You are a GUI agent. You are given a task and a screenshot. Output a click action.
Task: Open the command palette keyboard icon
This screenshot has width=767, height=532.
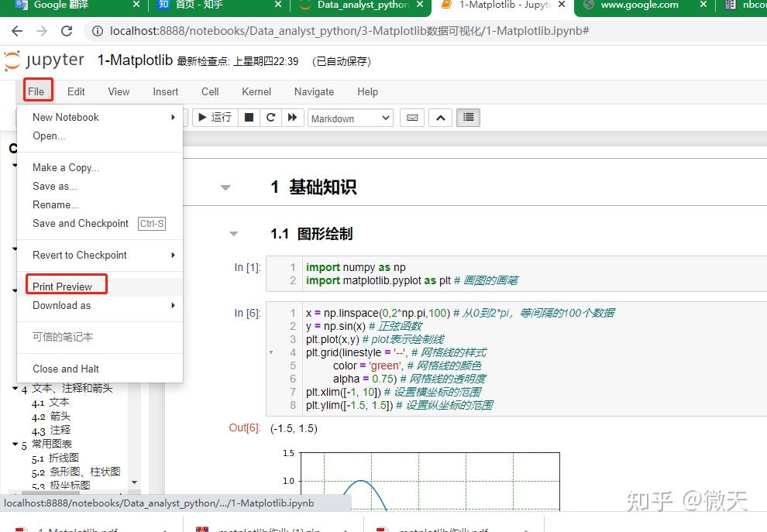tap(411, 117)
